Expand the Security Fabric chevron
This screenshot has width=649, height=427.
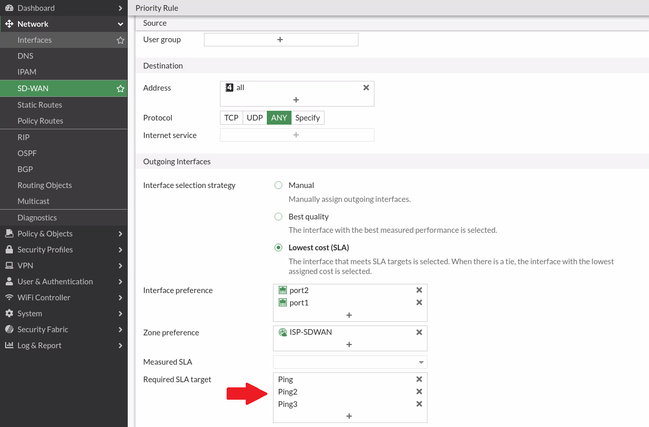(120, 329)
